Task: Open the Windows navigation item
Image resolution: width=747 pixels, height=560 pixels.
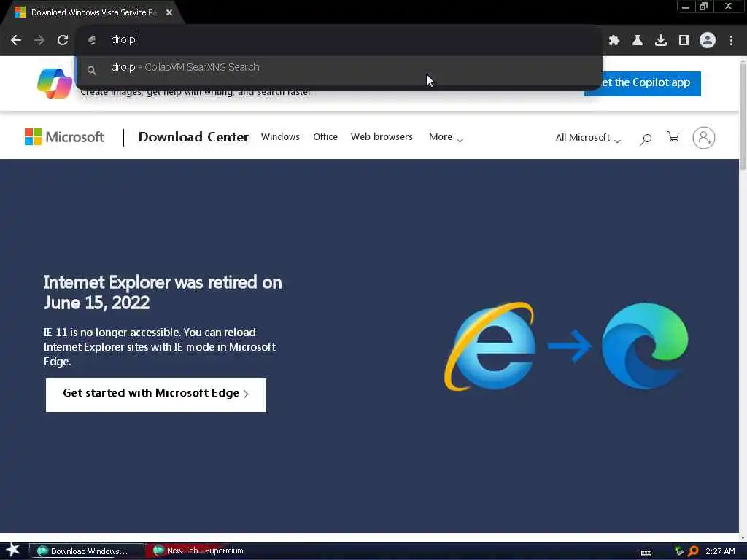Action: 280,136
